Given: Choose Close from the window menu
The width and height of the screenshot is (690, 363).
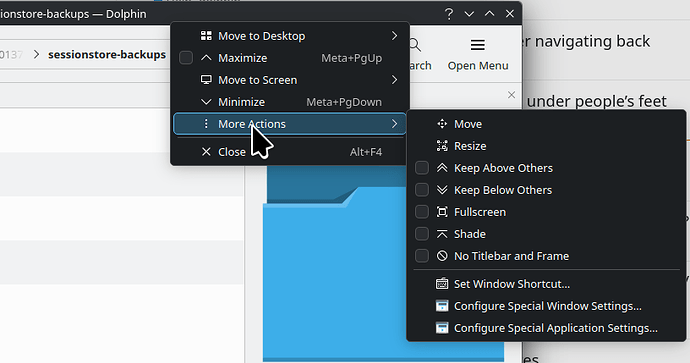Looking at the screenshot, I should click(289, 152).
